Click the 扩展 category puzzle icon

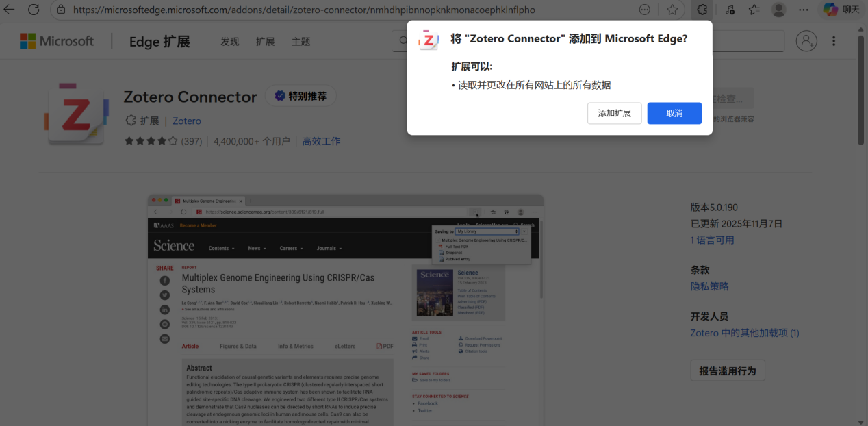(x=131, y=121)
